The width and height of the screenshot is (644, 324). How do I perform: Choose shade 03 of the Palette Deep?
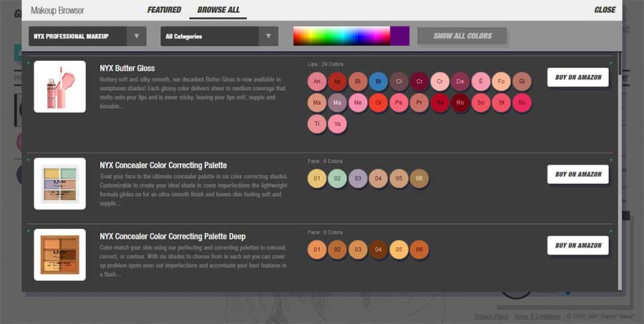point(358,250)
